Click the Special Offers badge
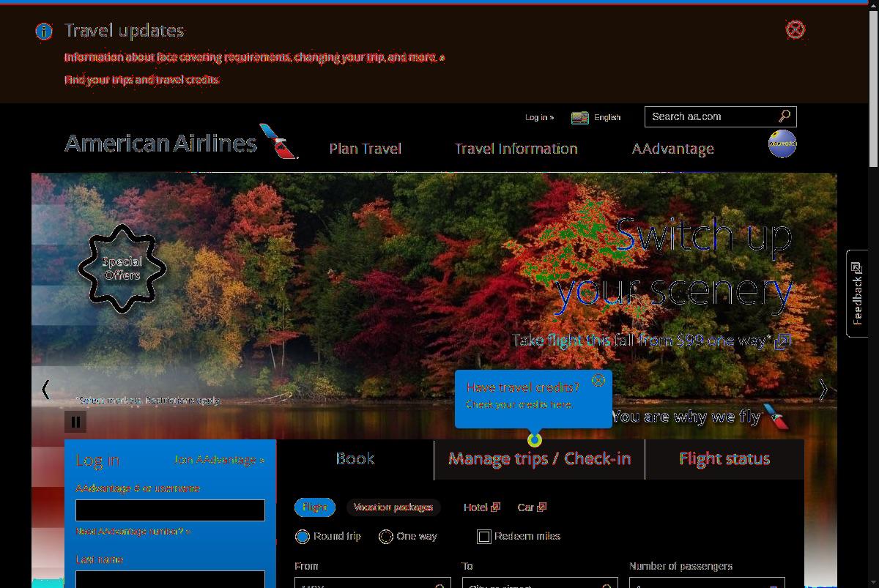This screenshot has height=588, width=879. (122, 269)
